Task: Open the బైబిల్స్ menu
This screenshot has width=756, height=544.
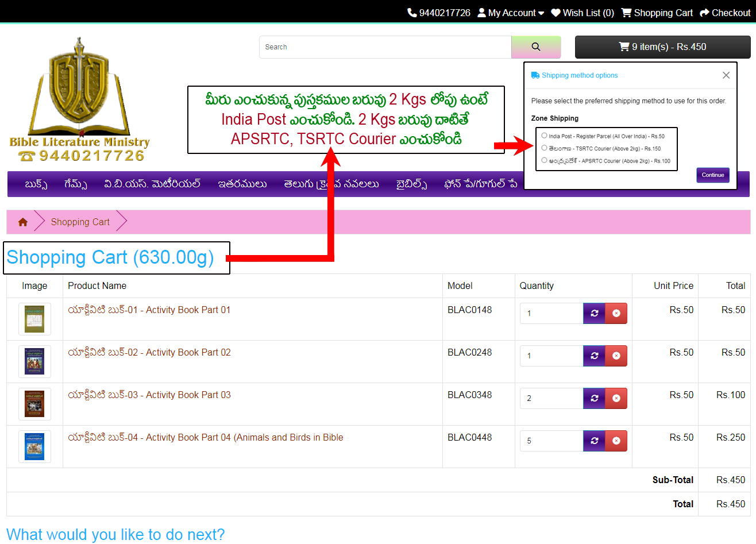Action: 411,184
